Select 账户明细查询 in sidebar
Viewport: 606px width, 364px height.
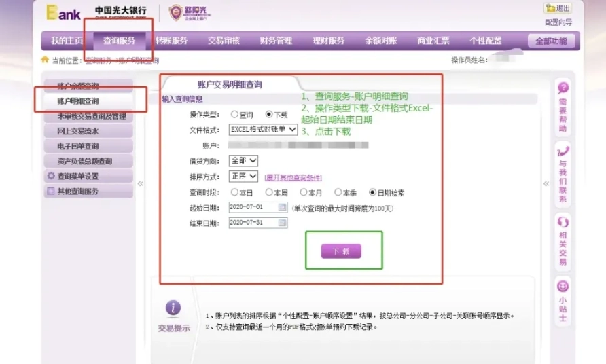tap(89, 101)
